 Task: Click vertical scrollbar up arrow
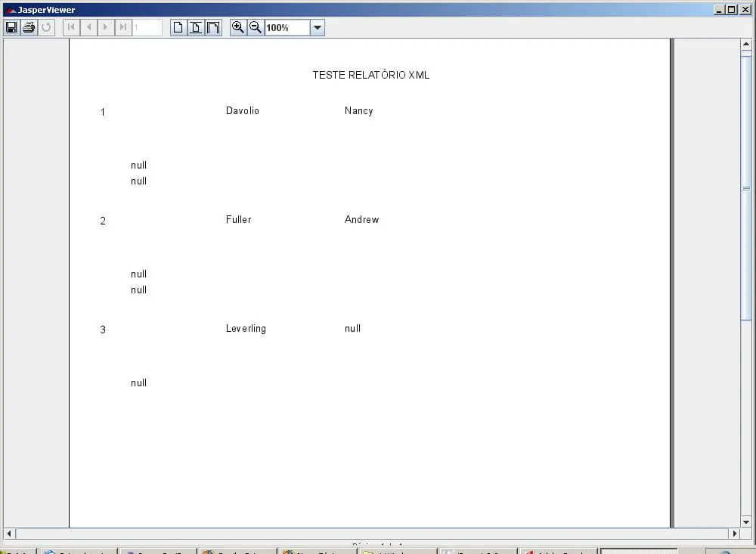click(746, 45)
